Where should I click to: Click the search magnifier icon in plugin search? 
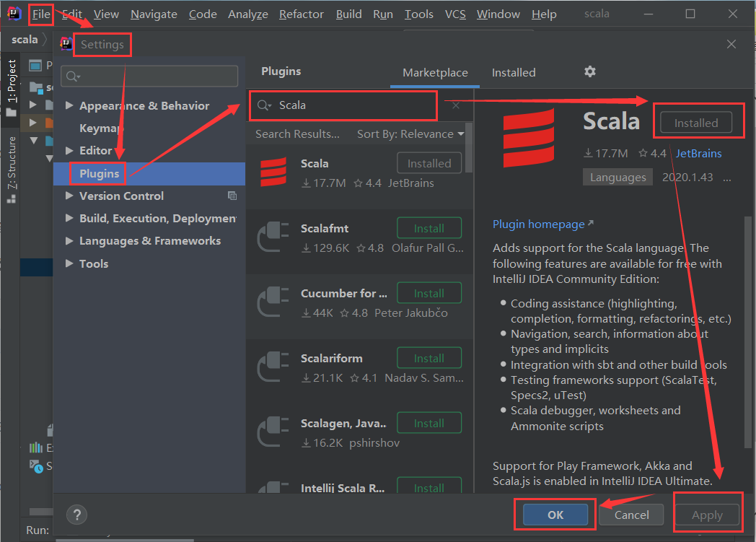[x=264, y=105]
